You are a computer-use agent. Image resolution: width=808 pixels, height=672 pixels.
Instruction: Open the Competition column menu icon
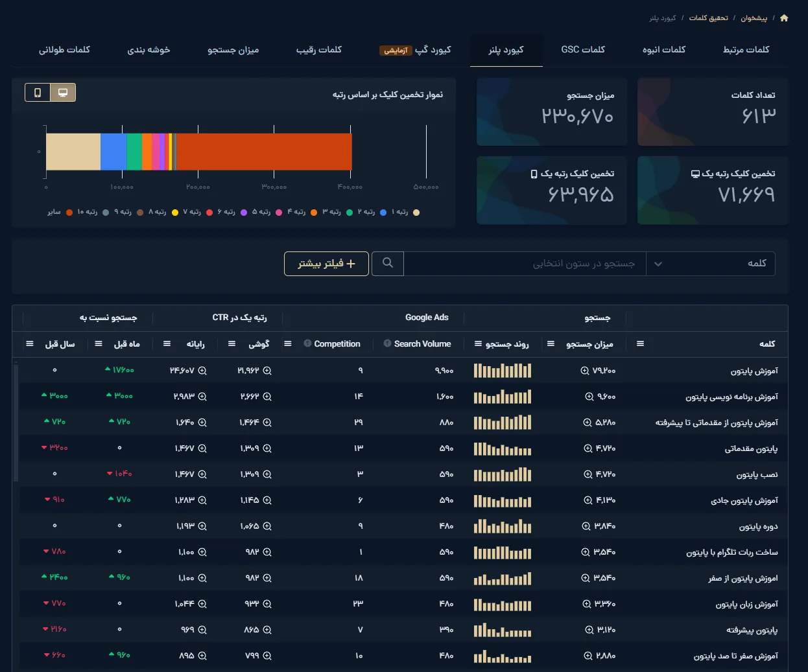288,343
